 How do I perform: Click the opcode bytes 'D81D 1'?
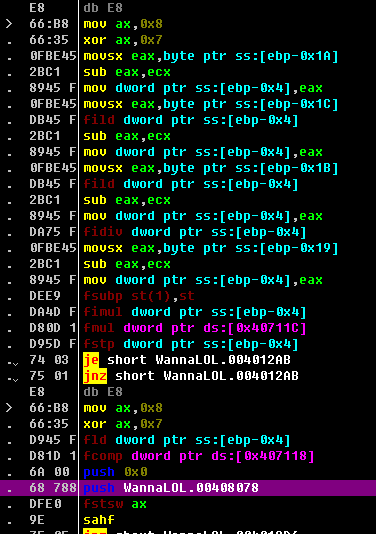click(x=53, y=456)
